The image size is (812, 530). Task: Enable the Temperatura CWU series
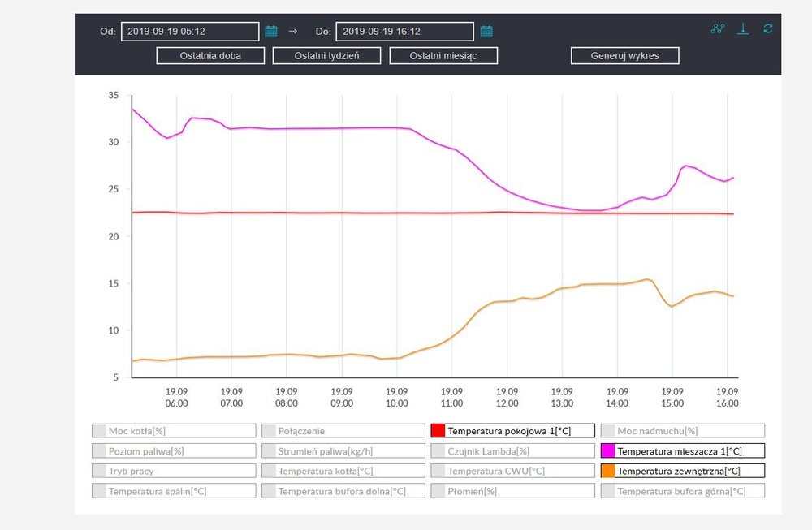coord(513,471)
